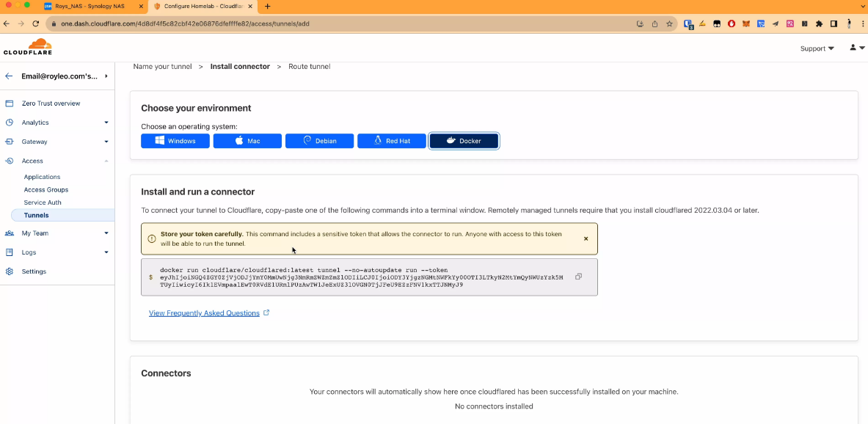Bookmark this page with star icon
868x424 pixels.
click(669, 23)
